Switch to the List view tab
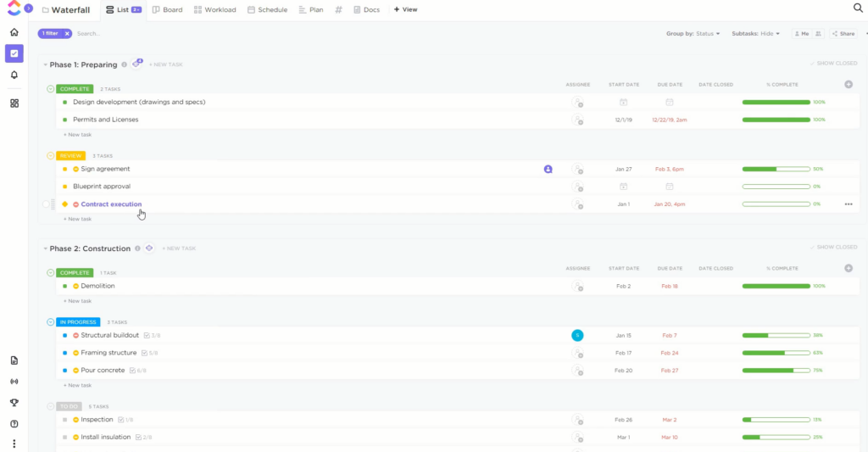The width and height of the screenshot is (868, 452). (123, 10)
